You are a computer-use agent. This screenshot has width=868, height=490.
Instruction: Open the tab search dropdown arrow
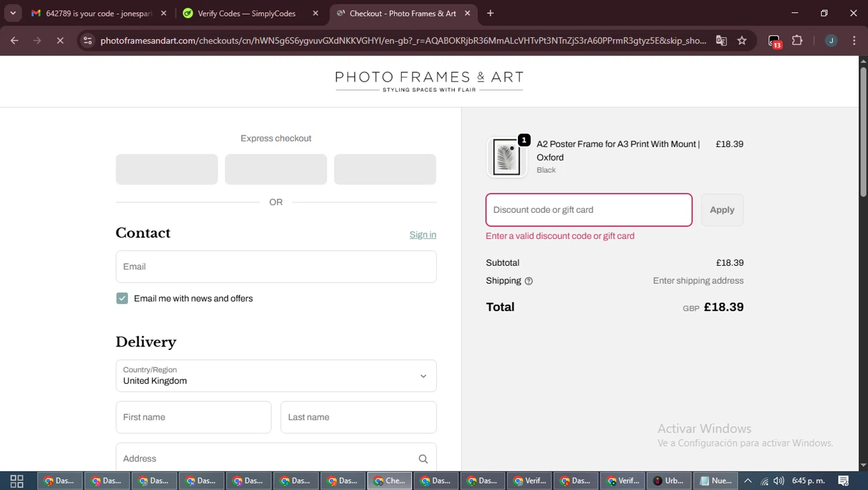click(13, 13)
